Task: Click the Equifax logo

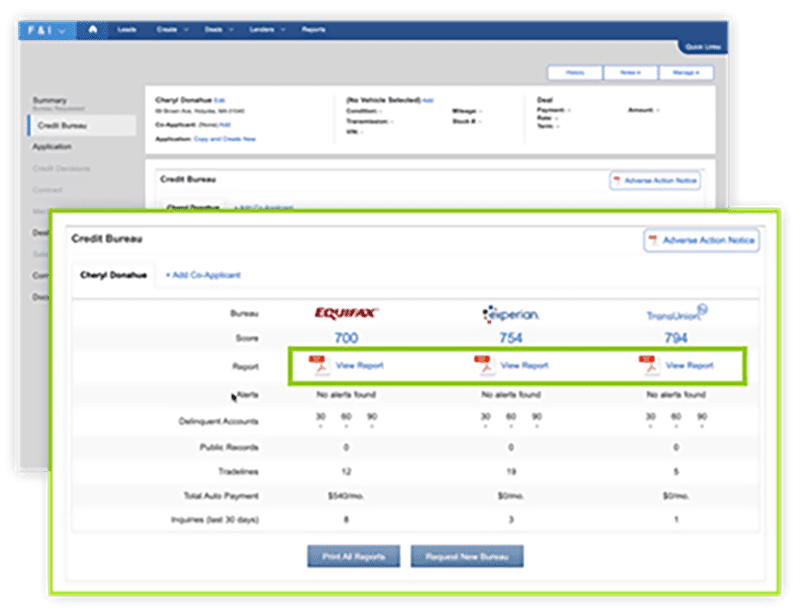Action: [346, 312]
